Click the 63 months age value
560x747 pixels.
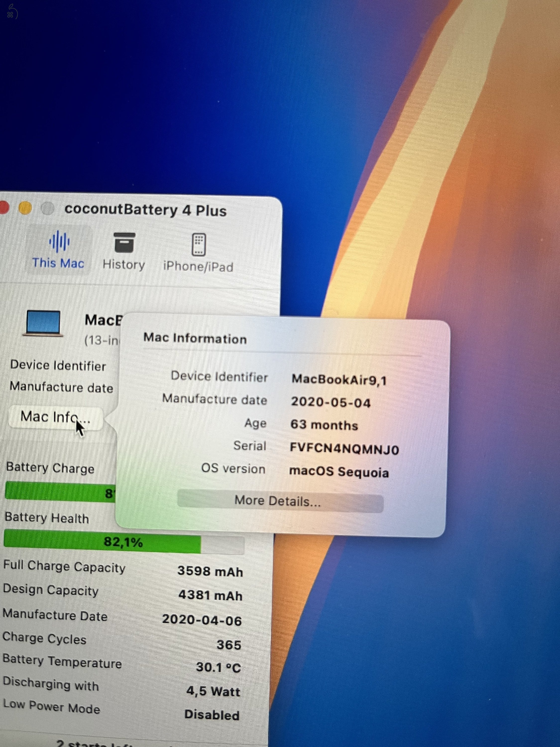coord(324,425)
